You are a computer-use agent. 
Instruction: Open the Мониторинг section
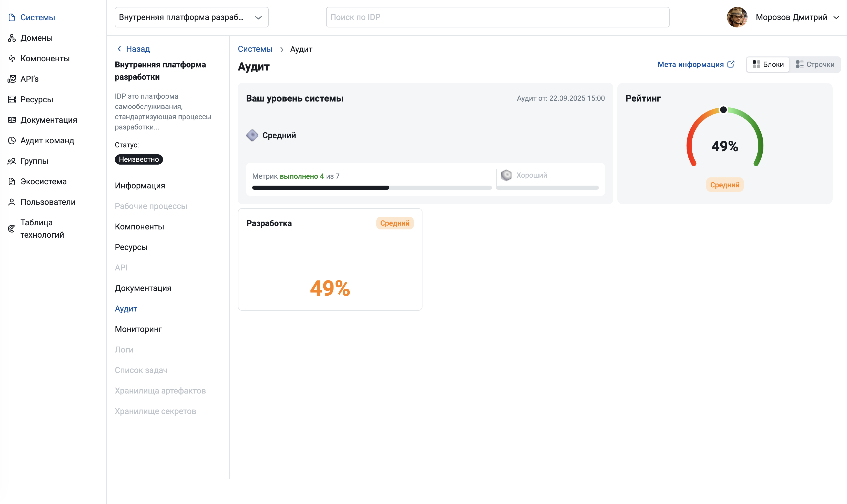click(138, 329)
